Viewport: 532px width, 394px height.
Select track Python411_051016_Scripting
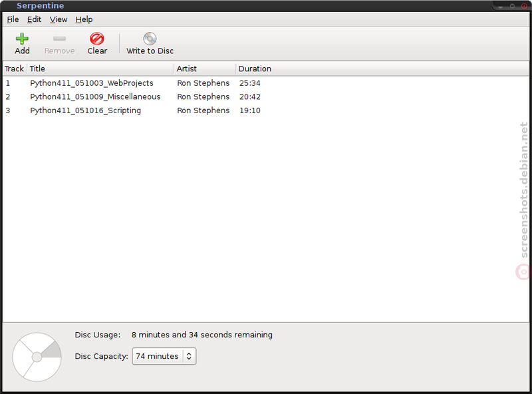coord(86,110)
